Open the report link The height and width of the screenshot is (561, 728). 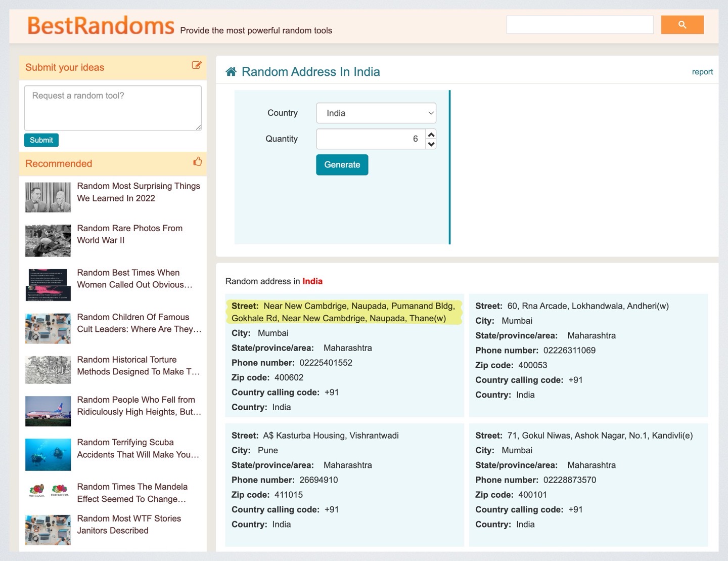[702, 72]
